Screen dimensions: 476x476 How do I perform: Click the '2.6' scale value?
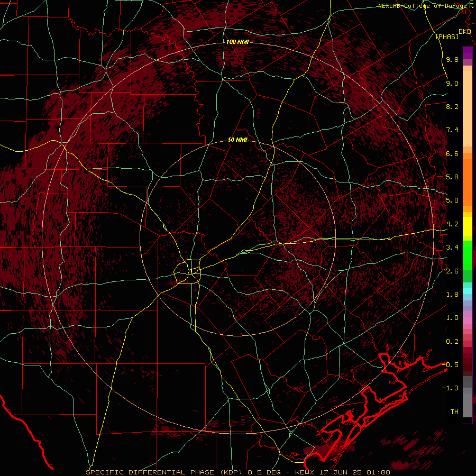[x=452, y=271]
